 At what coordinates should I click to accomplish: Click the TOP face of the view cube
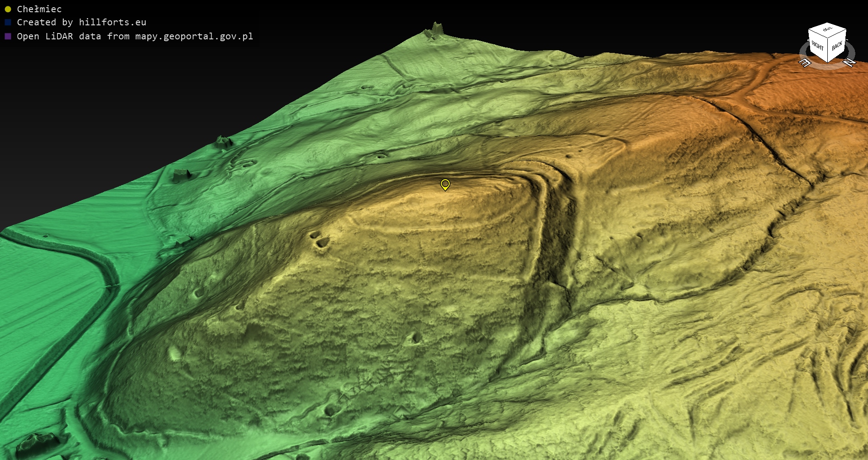click(x=827, y=29)
